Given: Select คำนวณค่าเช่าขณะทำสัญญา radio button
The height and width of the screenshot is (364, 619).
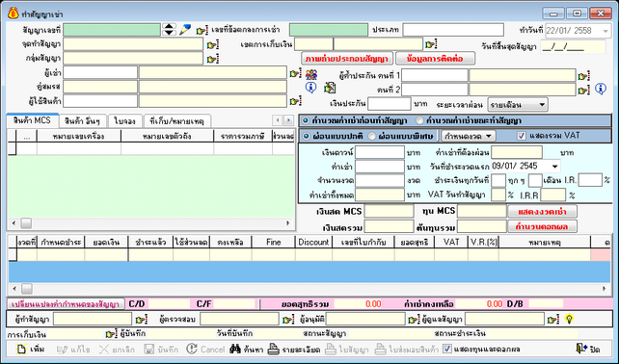Looking at the screenshot, I should click(419, 120).
